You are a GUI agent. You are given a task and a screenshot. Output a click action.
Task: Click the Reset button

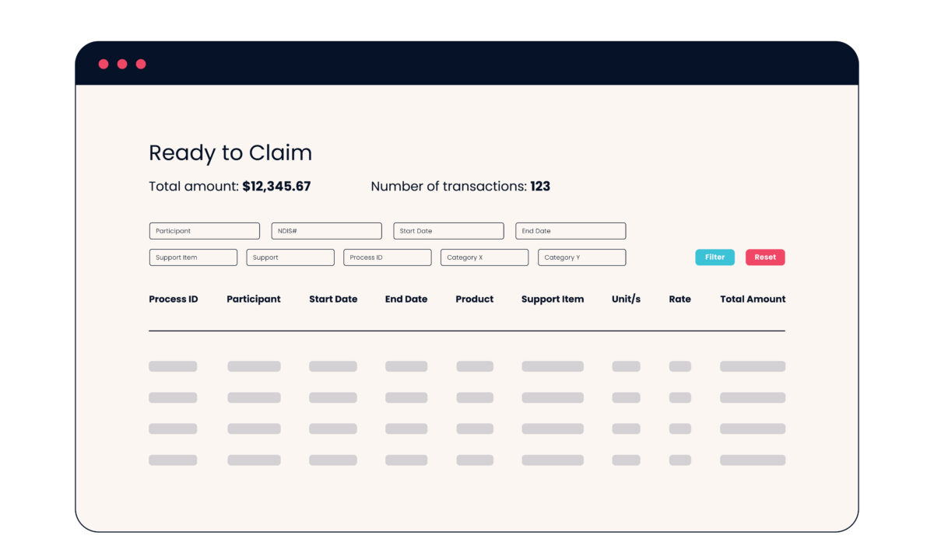pyautogui.click(x=765, y=257)
